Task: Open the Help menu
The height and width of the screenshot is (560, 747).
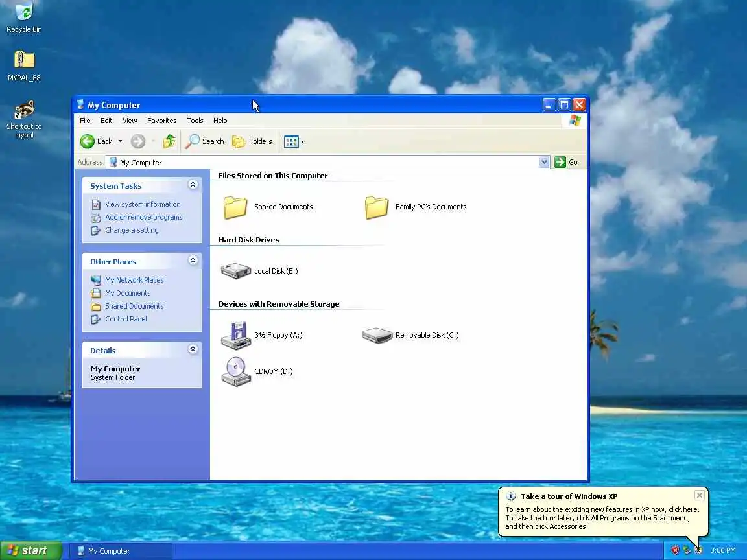Action: point(220,121)
